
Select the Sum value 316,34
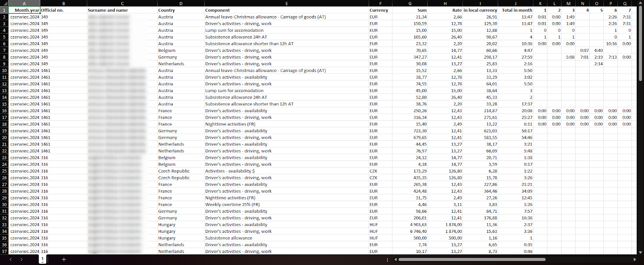(410, 117)
